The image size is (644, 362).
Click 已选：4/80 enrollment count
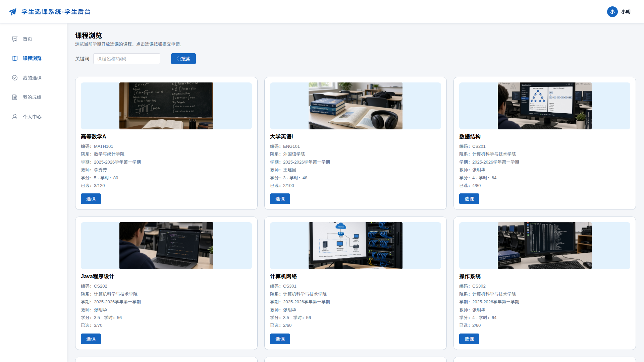(470, 185)
